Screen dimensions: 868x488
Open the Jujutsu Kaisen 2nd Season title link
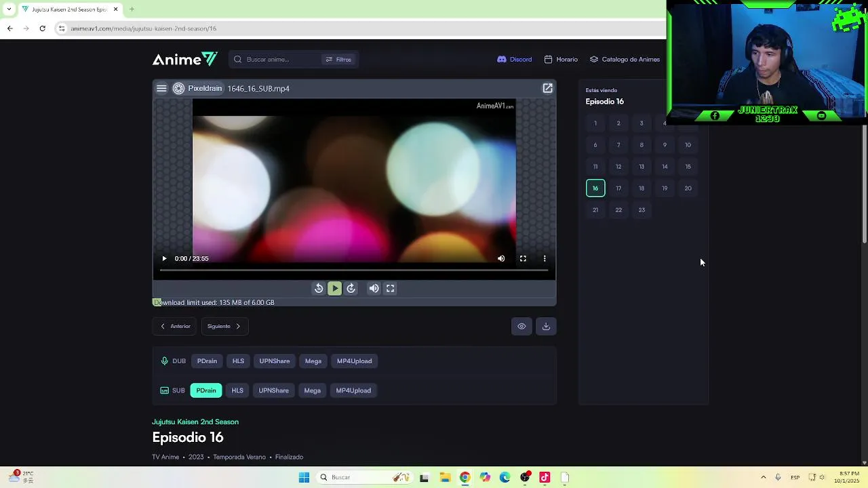click(x=195, y=422)
